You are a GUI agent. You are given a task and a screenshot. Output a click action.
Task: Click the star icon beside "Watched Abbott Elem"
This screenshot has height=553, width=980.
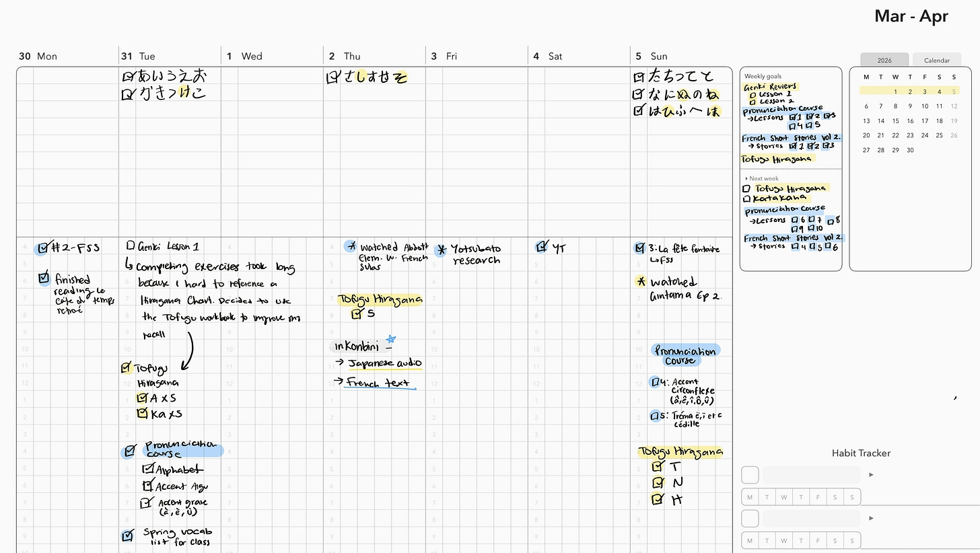(x=351, y=247)
